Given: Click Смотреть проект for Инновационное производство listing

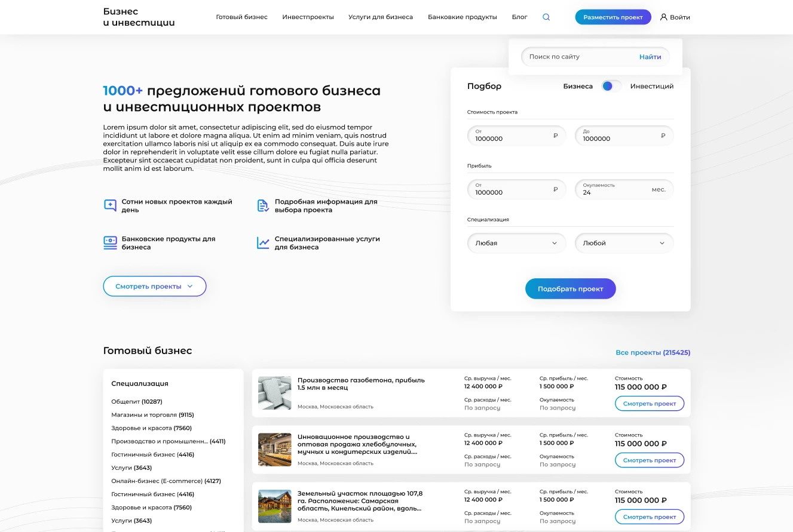Looking at the screenshot, I should click(650, 460).
